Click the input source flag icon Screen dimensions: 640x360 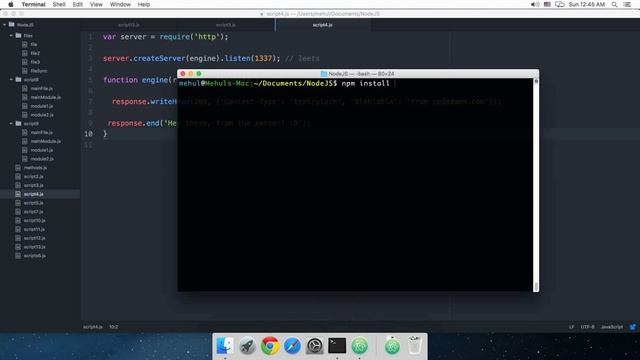547,4
